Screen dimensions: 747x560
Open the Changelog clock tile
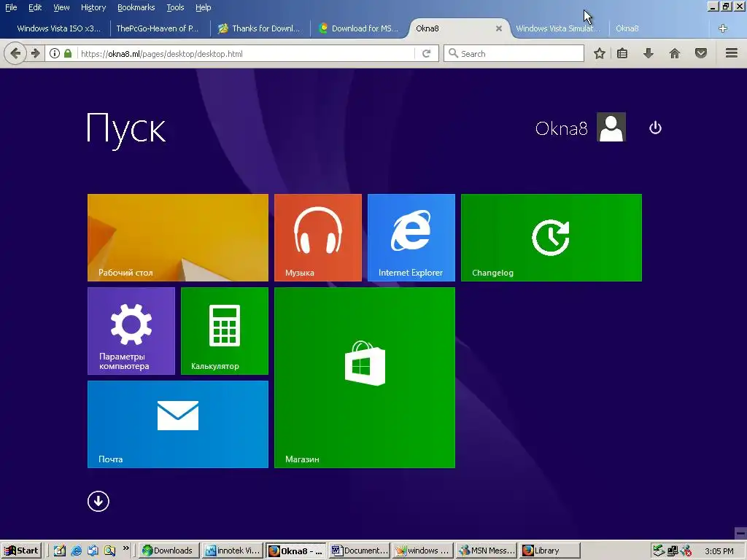551,238
